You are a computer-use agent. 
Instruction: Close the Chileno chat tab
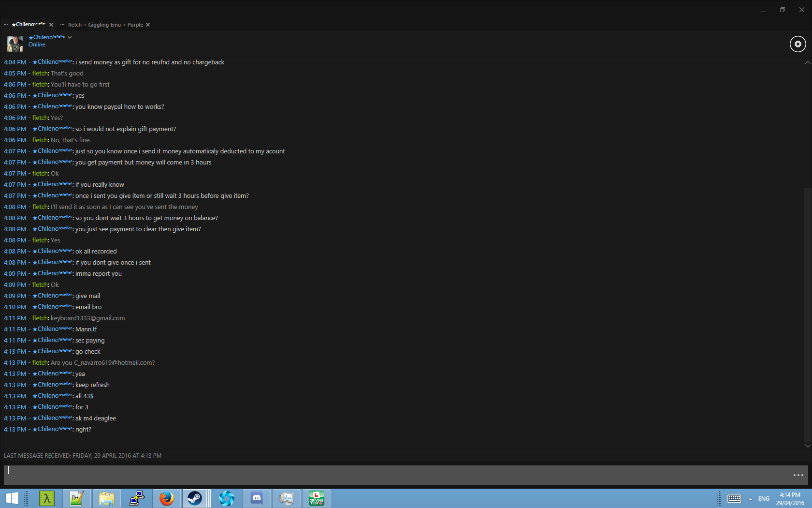click(51, 25)
